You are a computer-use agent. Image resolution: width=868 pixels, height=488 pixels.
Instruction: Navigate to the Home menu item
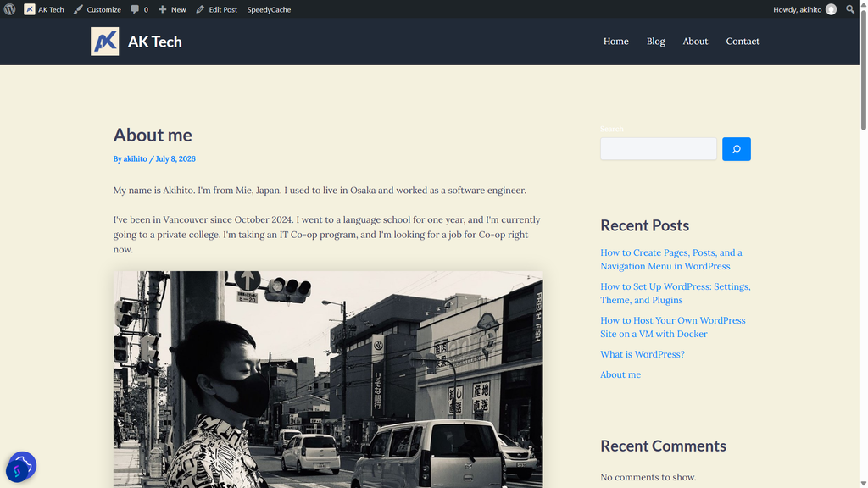pyautogui.click(x=615, y=42)
